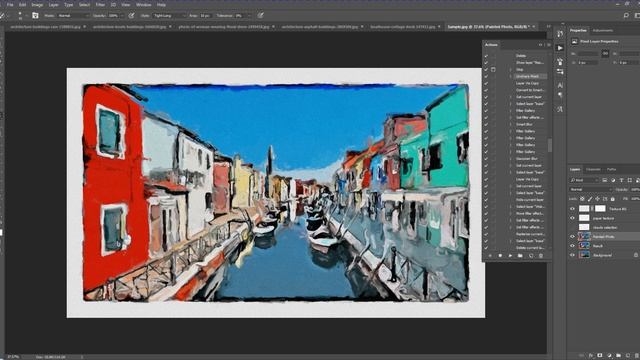This screenshot has width=640, height=360.
Task: Open Character panel icon (letter A) in side strip
Action: [x=560, y=85]
